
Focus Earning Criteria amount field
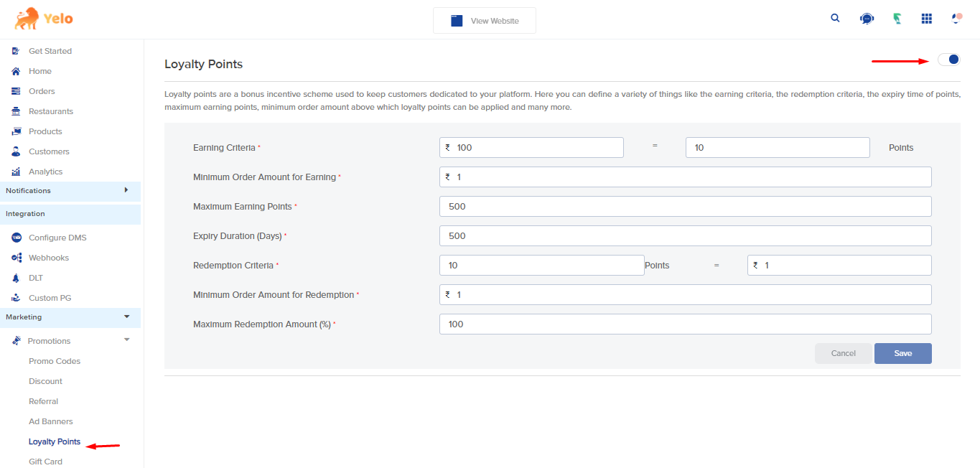coord(531,147)
